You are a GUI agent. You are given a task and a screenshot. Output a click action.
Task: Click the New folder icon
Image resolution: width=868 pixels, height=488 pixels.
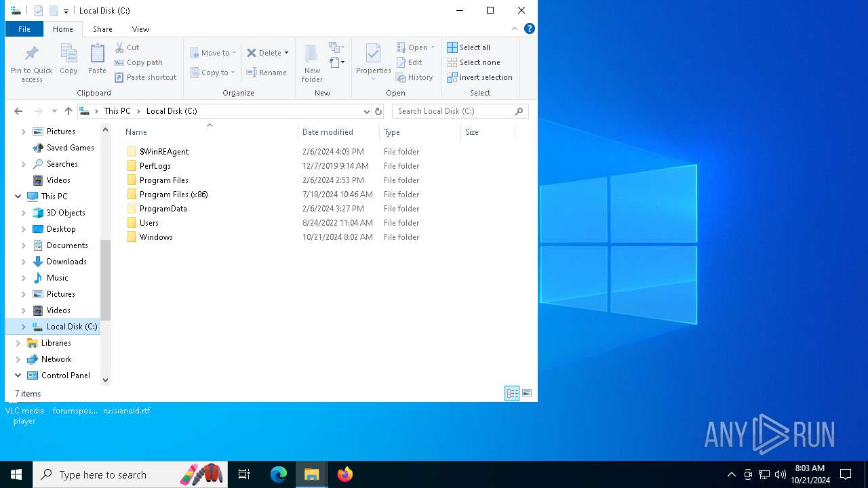pos(312,54)
